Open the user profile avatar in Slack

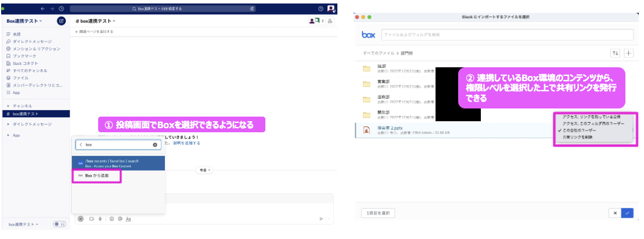coord(331,9)
